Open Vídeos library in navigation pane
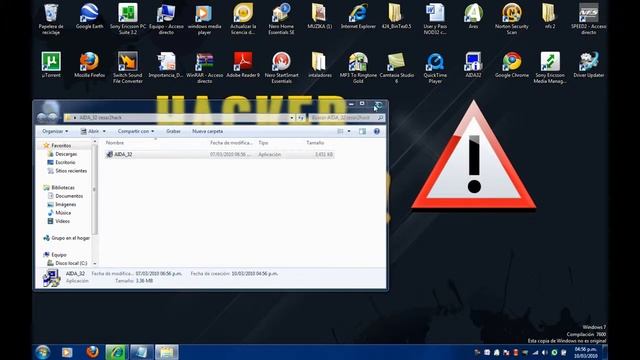Viewport: 640px width, 360px height. 62,221
